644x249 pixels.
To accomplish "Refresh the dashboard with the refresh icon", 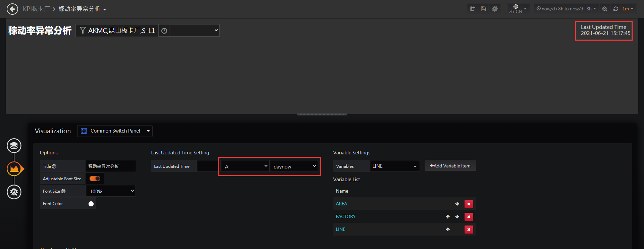I will 616,9.
